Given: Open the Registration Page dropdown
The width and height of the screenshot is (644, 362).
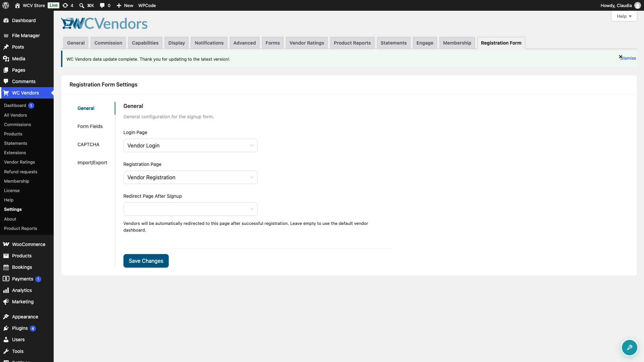Looking at the screenshot, I should [190, 177].
